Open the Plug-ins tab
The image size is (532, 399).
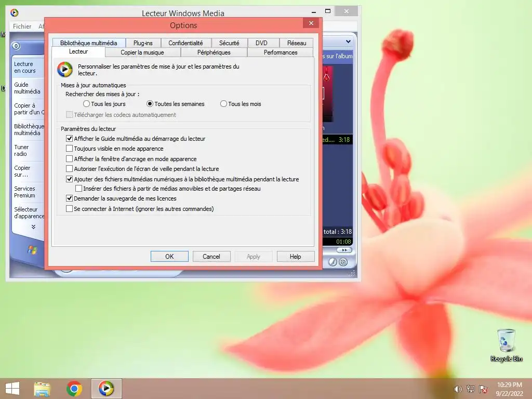tap(143, 43)
